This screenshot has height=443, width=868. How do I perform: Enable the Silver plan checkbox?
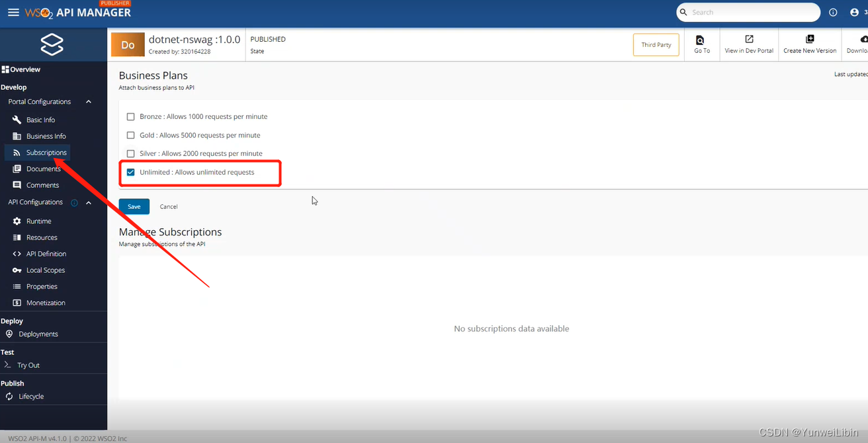coord(131,153)
